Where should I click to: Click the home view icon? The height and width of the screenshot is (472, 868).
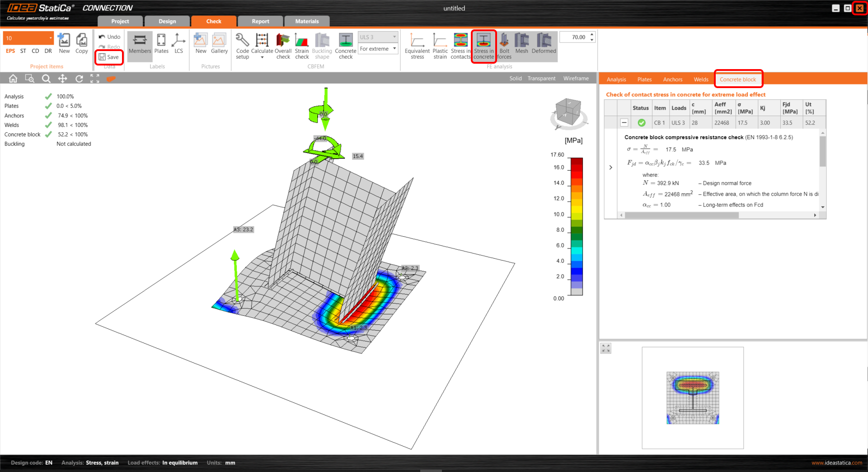click(x=13, y=79)
